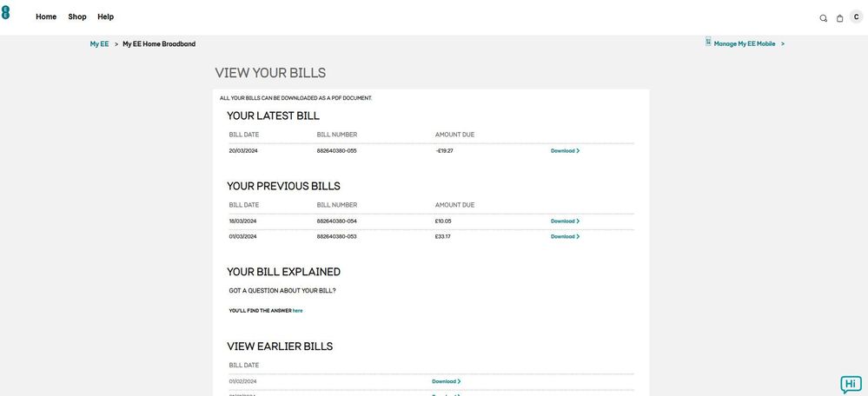The width and height of the screenshot is (868, 396).
Task: Click the View Earlier Bills heading
Action: pos(280,346)
